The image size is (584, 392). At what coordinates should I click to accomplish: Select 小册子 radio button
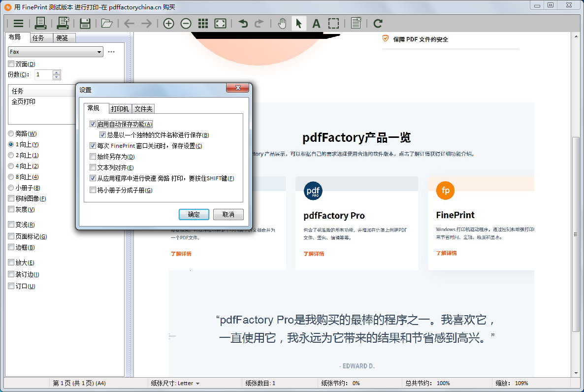click(x=11, y=188)
